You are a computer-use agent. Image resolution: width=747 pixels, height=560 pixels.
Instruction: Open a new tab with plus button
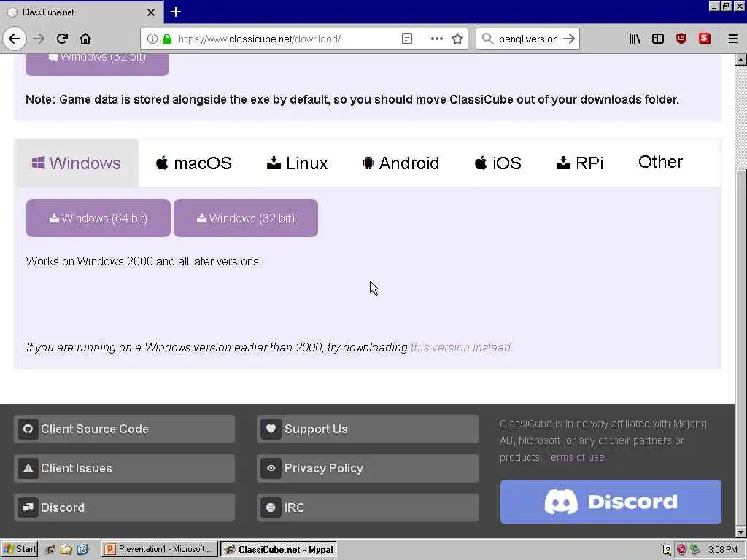(x=175, y=12)
